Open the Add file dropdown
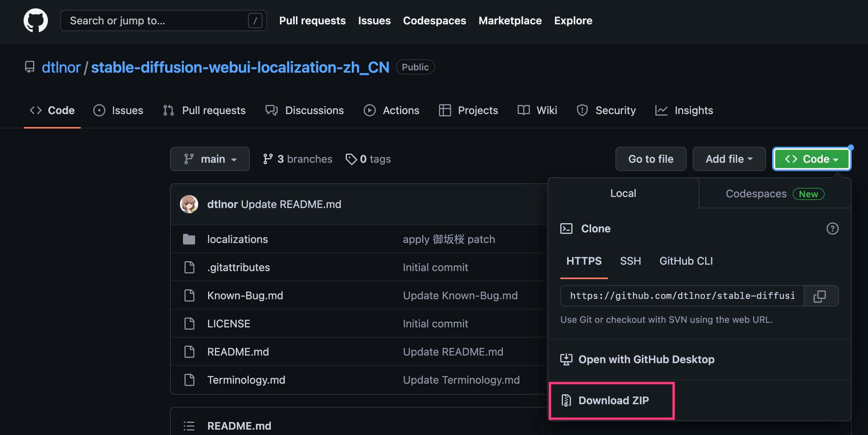 [729, 159]
